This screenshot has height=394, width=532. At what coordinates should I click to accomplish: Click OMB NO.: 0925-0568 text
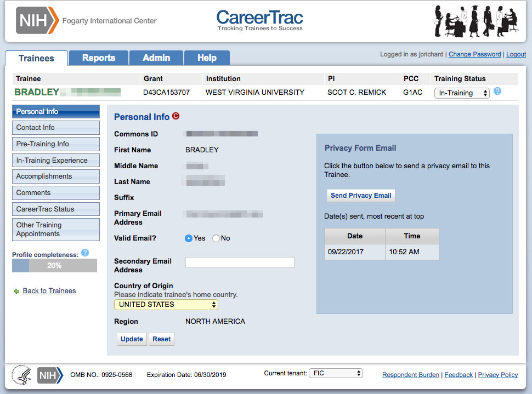point(101,375)
